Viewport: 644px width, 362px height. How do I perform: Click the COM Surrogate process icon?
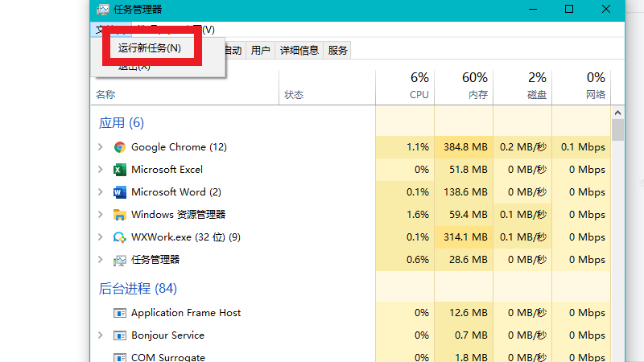pos(120,357)
